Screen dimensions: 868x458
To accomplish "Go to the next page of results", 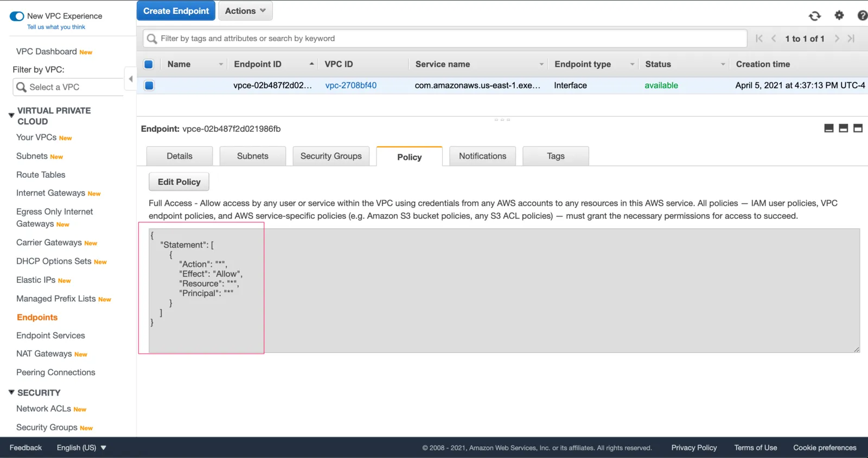I will click(x=837, y=38).
